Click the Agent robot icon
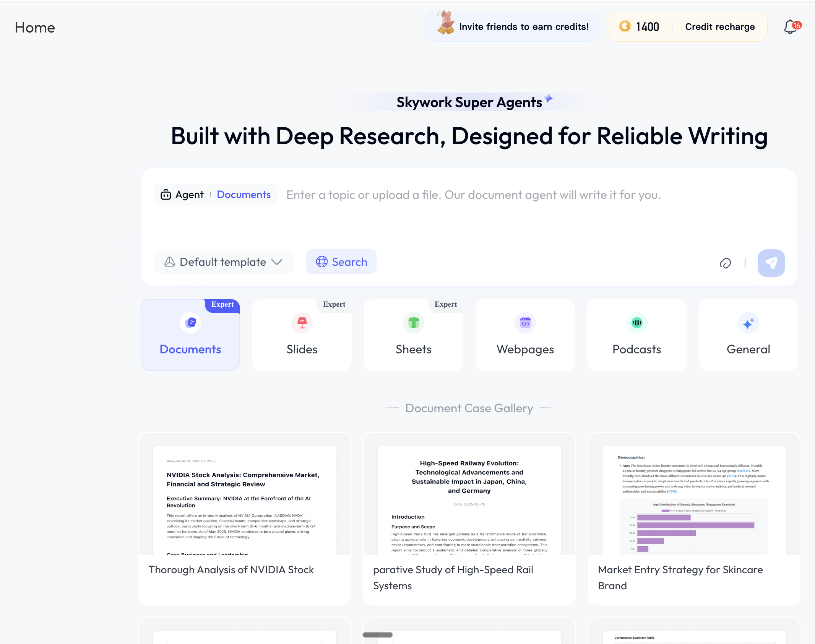 click(166, 195)
